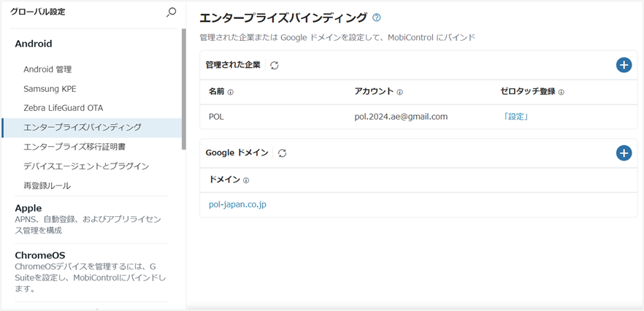
Task: Open Zebra LifeGuard OTA settings
Action: coord(64,108)
